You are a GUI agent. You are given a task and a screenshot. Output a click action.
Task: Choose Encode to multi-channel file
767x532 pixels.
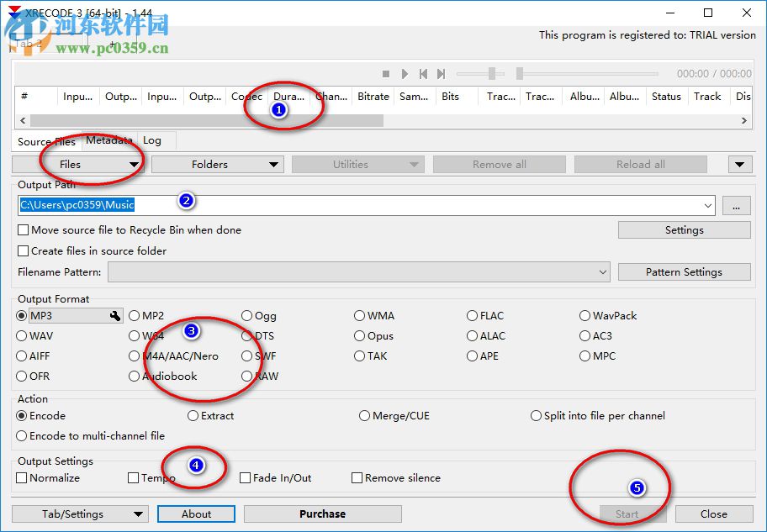[x=22, y=435]
